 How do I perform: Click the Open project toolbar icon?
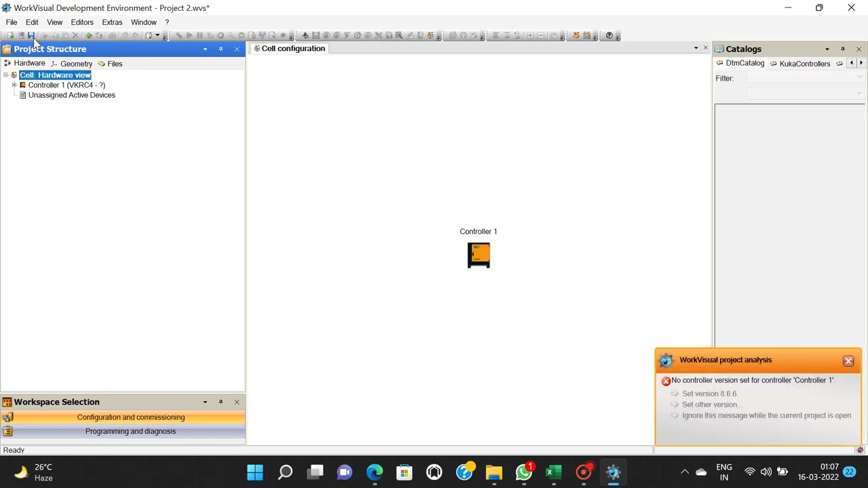click(x=21, y=35)
